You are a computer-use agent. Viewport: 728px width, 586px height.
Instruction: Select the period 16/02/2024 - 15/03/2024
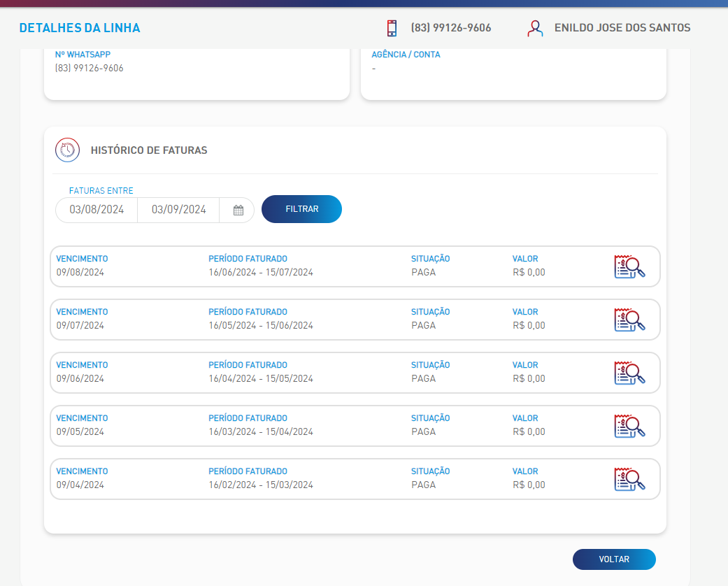(x=261, y=485)
